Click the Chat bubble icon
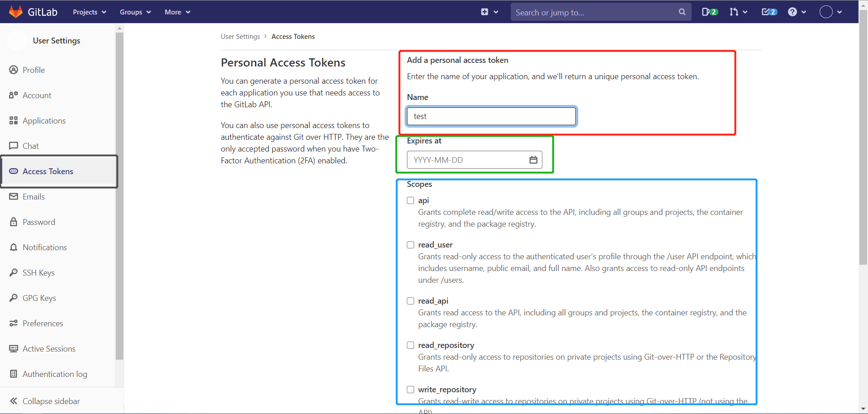Image resolution: width=868 pixels, height=414 pixels. pos(14,146)
